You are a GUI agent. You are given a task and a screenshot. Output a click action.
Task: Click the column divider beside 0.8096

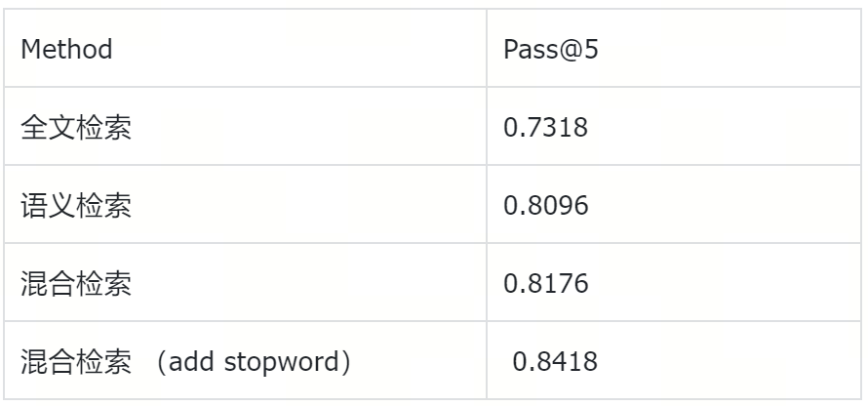point(487,204)
